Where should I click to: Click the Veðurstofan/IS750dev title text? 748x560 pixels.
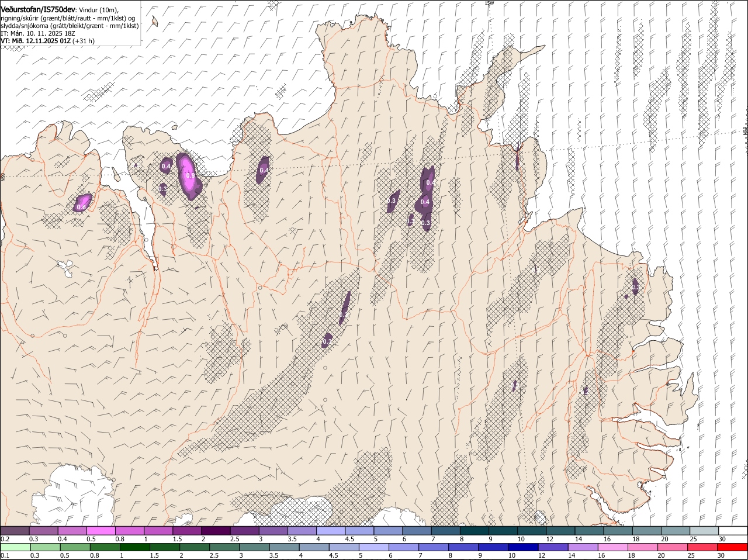(x=38, y=10)
